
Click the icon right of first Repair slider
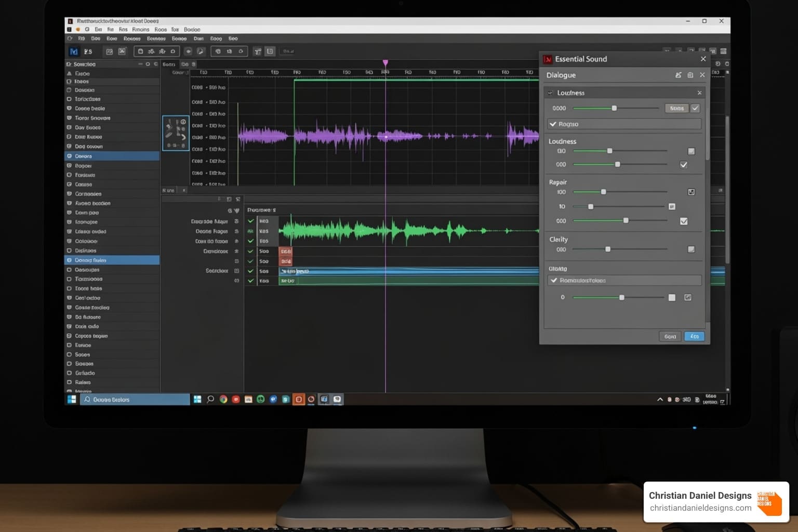tap(691, 192)
